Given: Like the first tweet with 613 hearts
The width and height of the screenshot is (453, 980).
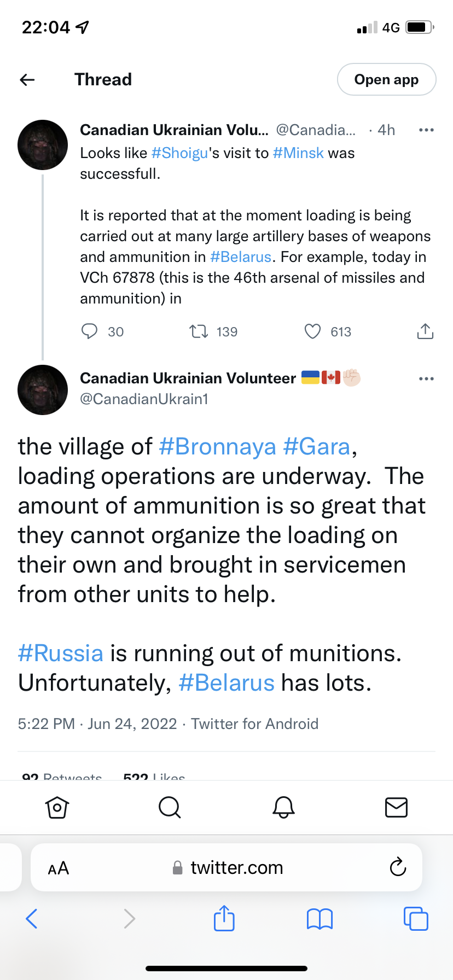Looking at the screenshot, I should (x=312, y=331).
